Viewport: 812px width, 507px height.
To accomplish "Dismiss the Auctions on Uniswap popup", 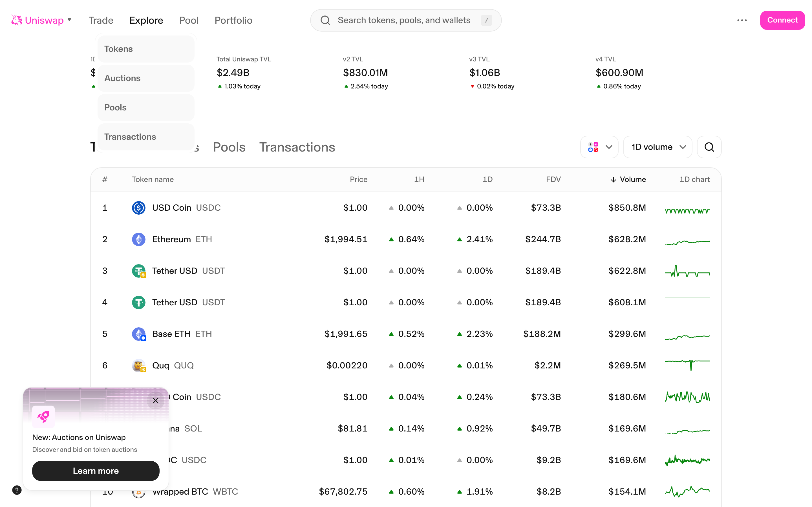I will click(156, 400).
